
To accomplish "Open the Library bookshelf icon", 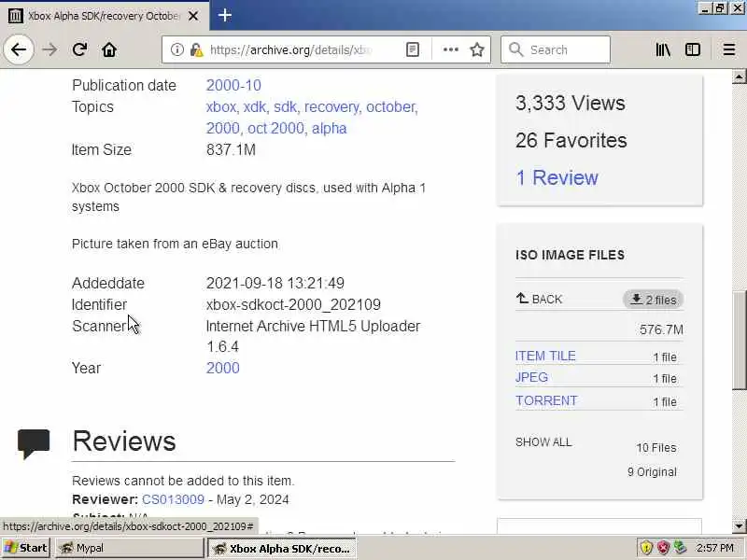I will coord(663,49).
